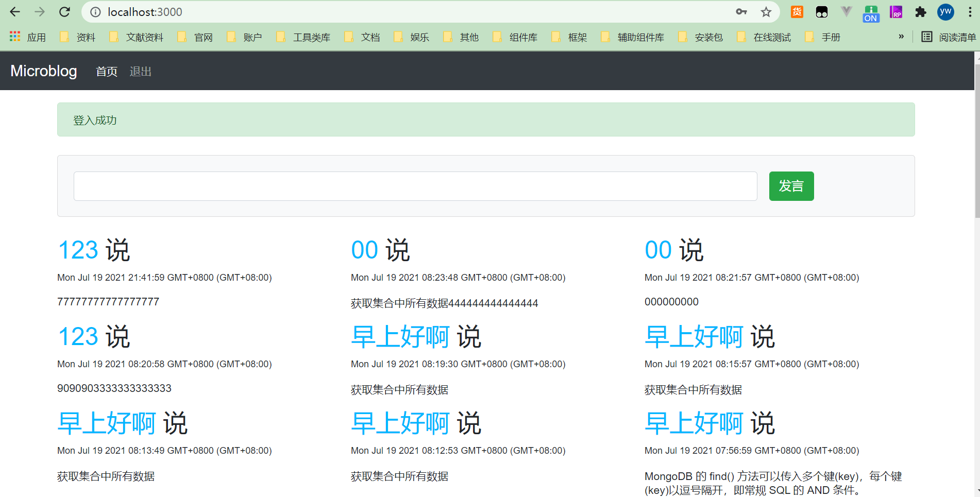Open user 00 on the 08:23:48 post
Screen dimensions: 980x497
click(x=365, y=250)
